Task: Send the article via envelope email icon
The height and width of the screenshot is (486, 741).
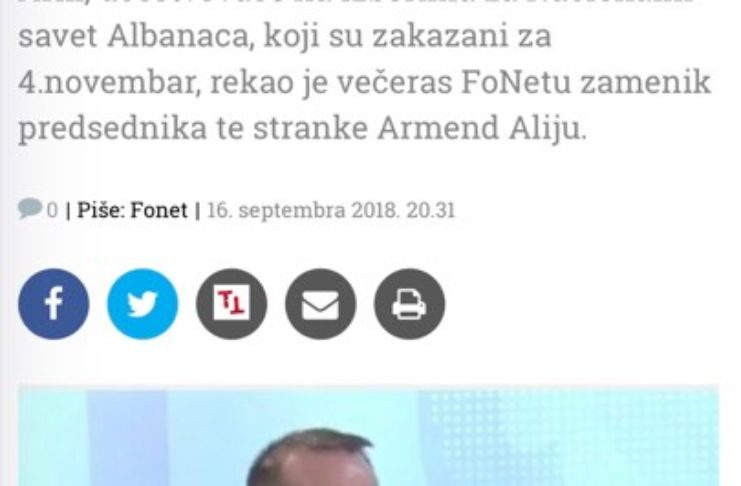Action: pos(320,304)
